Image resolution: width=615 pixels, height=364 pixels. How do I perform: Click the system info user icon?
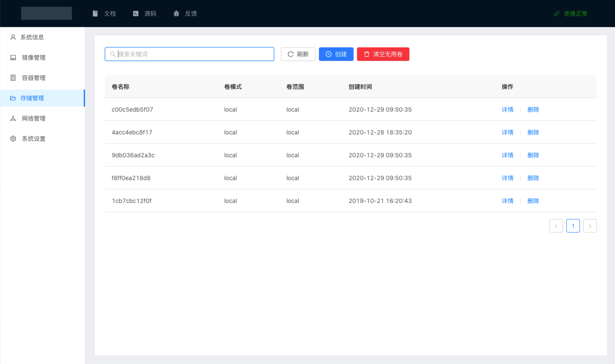tap(13, 37)
